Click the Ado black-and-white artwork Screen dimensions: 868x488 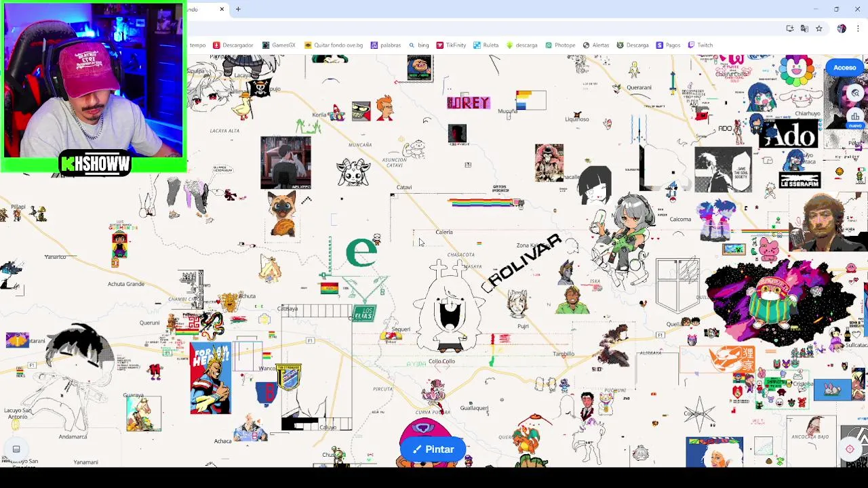point(789,136)
